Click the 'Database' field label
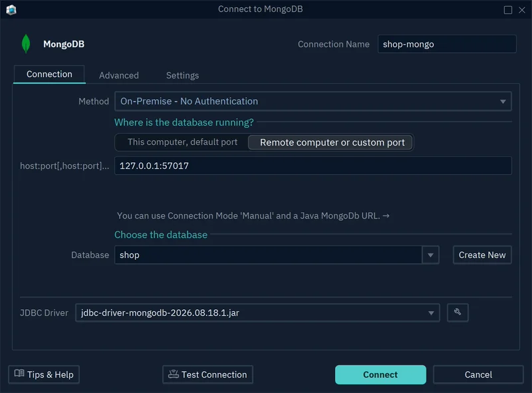532x393 pixels. (x=90, y=255)
